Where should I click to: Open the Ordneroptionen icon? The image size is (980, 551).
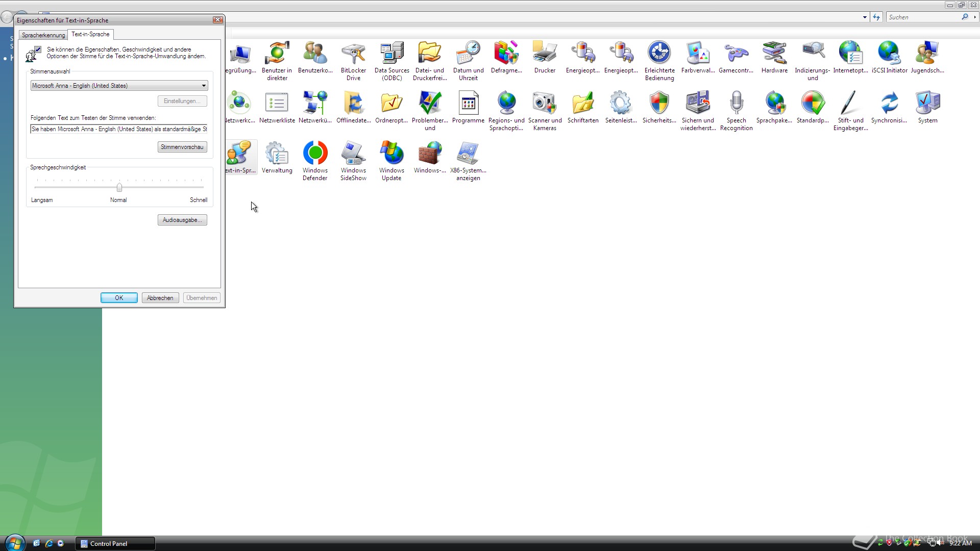(391, 107)
